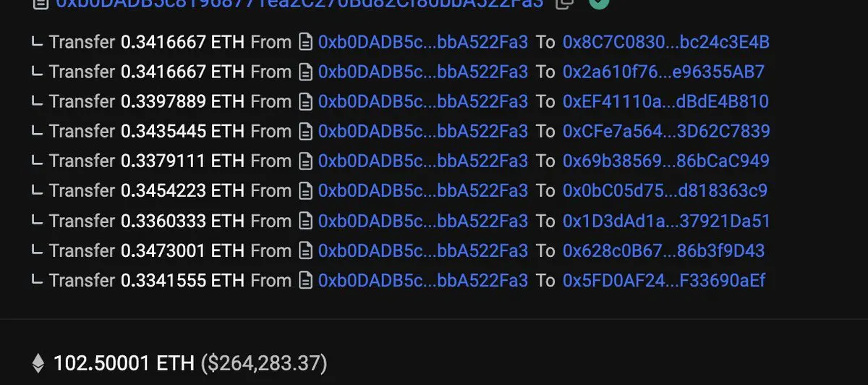Image resolution: width=868 pixels, height=385 pixels.
Task: Open recipient address 0x2a610f76...e96355AB7
Action: point(663,72)
